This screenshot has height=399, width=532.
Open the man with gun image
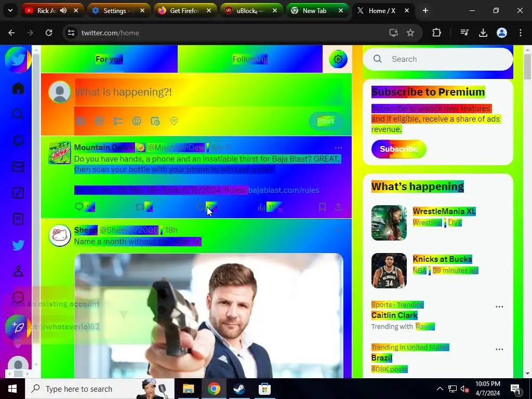click(209, 315)
